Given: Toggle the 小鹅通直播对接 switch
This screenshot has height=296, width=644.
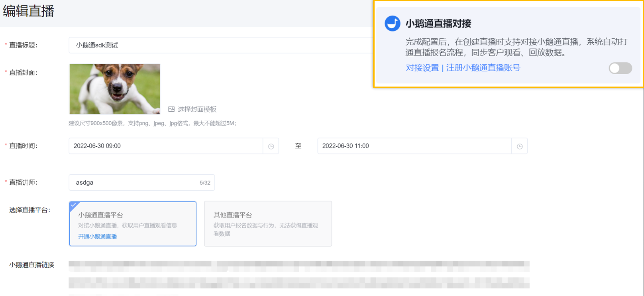Looking at the screenshot, I should 620,68.
